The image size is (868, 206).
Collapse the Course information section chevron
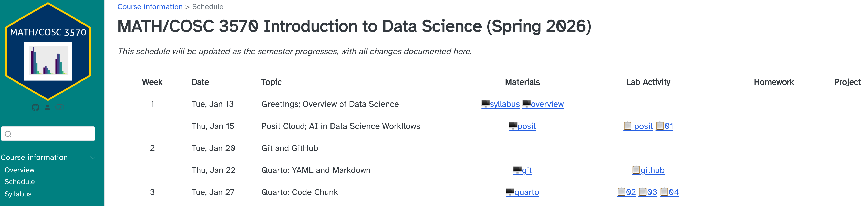coord(92,157)
